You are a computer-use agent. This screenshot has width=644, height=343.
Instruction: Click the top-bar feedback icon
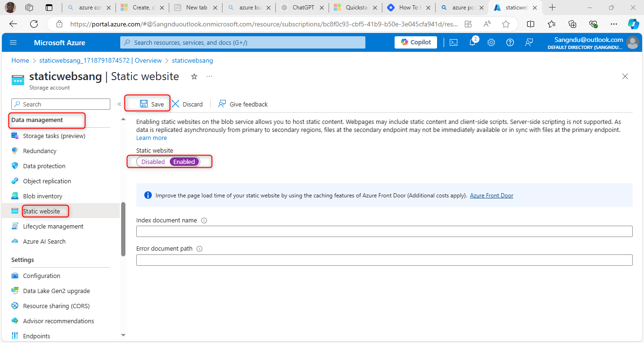(x=529, y=42)
